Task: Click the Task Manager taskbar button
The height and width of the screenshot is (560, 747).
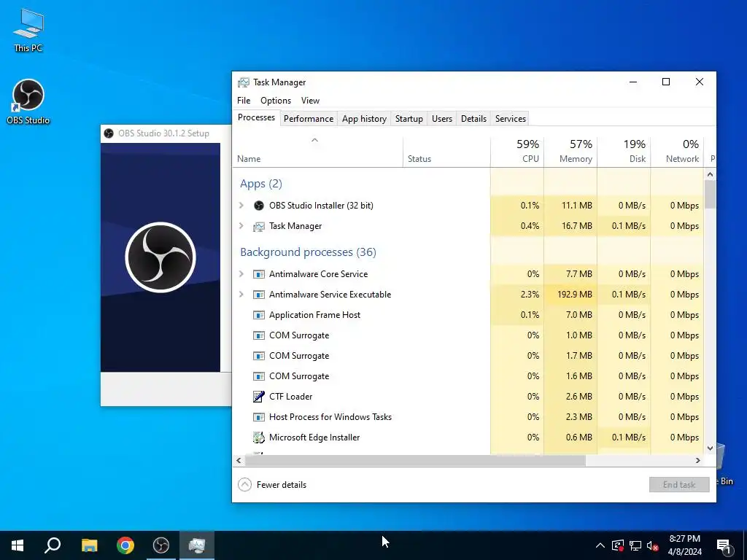Action: coord(197,545)
